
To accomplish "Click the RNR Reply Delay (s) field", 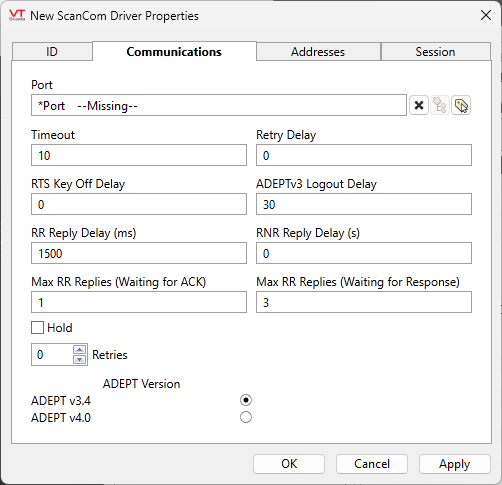I will [364, 253].
